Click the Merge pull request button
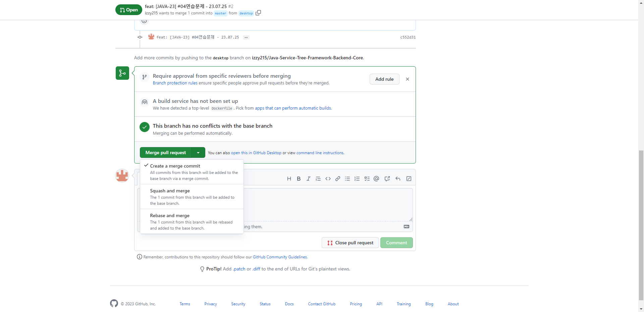Viewport: 644px width, 312px height. (166, 152)
